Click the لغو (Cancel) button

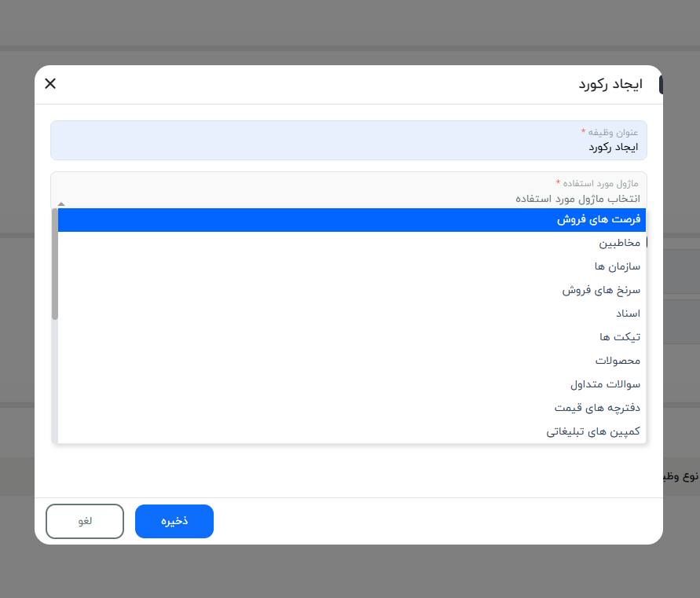pyautogui.click(x=84, y=521)
